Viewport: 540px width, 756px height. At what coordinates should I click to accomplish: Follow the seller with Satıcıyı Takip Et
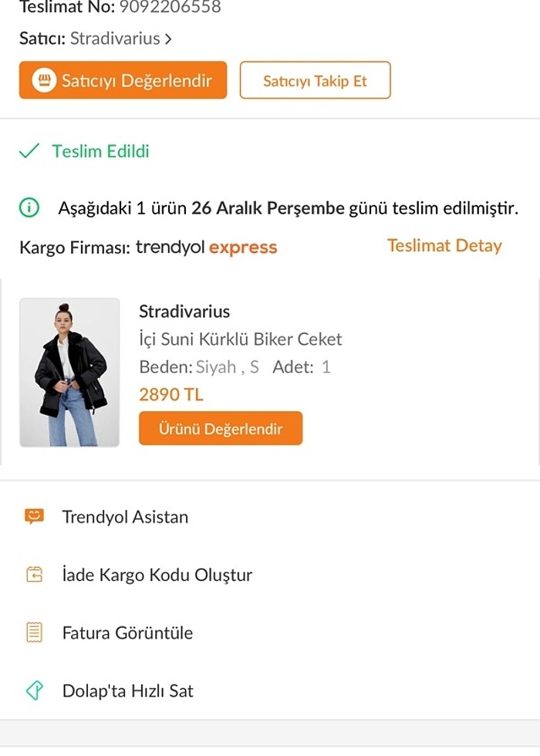tap(316, 79)
